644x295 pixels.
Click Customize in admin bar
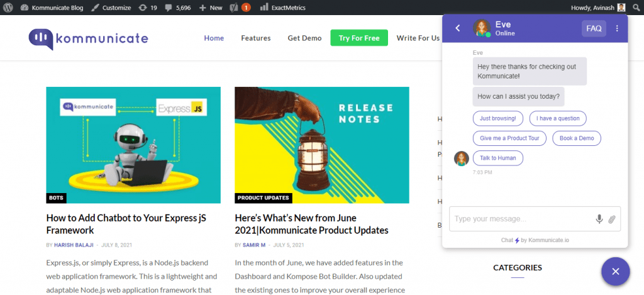[x=111, y=8]
